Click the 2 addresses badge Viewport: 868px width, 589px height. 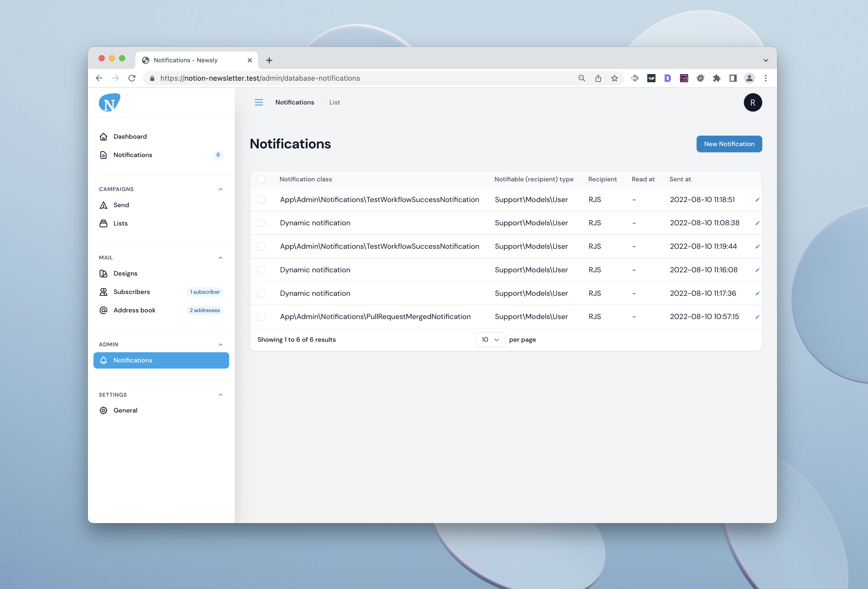pyautogui.click(x=204, y=310)
